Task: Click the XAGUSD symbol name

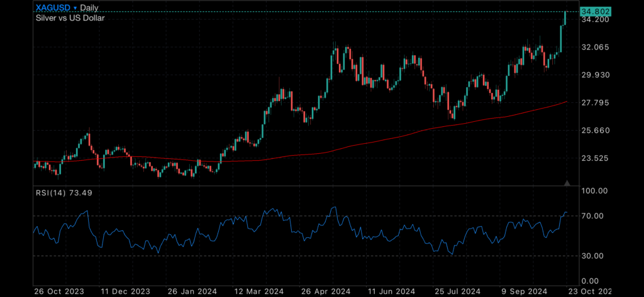Action: coord(53,8)
